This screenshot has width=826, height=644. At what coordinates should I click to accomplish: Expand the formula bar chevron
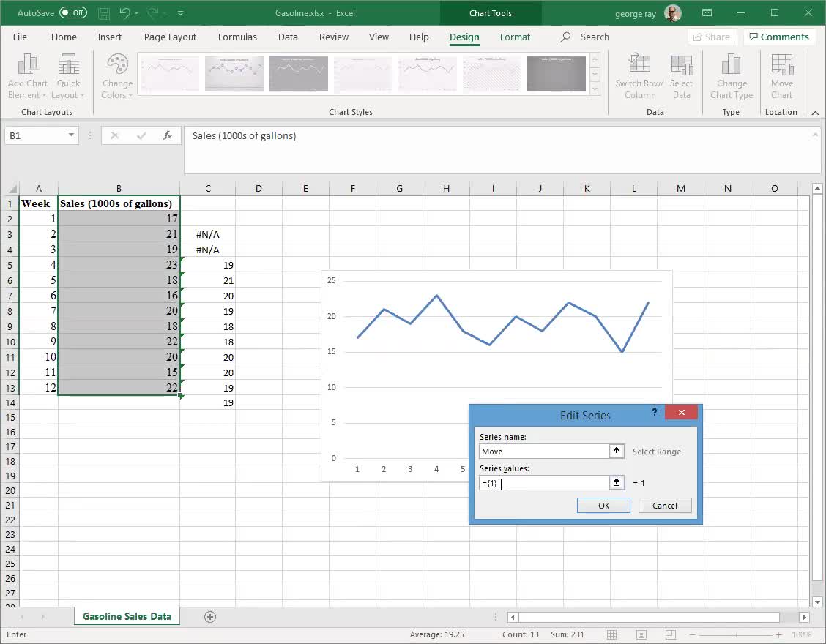pos(815,135)
